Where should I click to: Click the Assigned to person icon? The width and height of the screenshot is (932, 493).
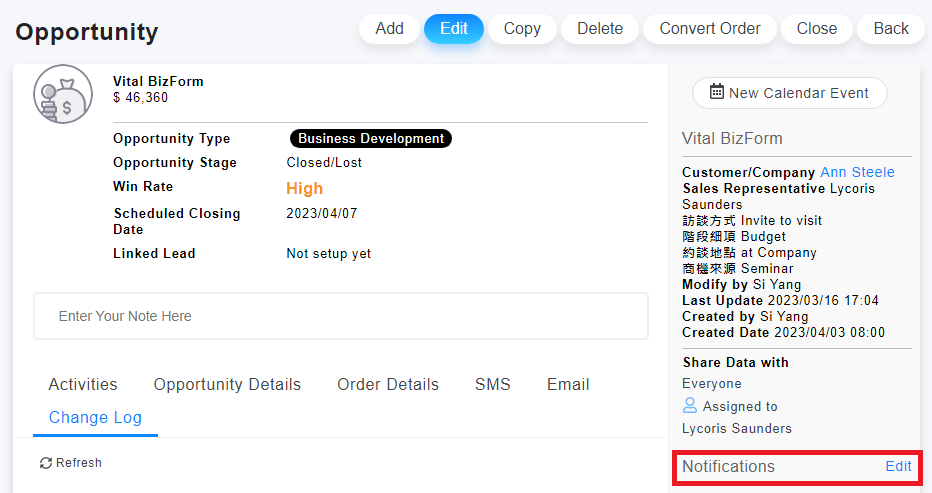pyautogui.click(x=690, y=406)
